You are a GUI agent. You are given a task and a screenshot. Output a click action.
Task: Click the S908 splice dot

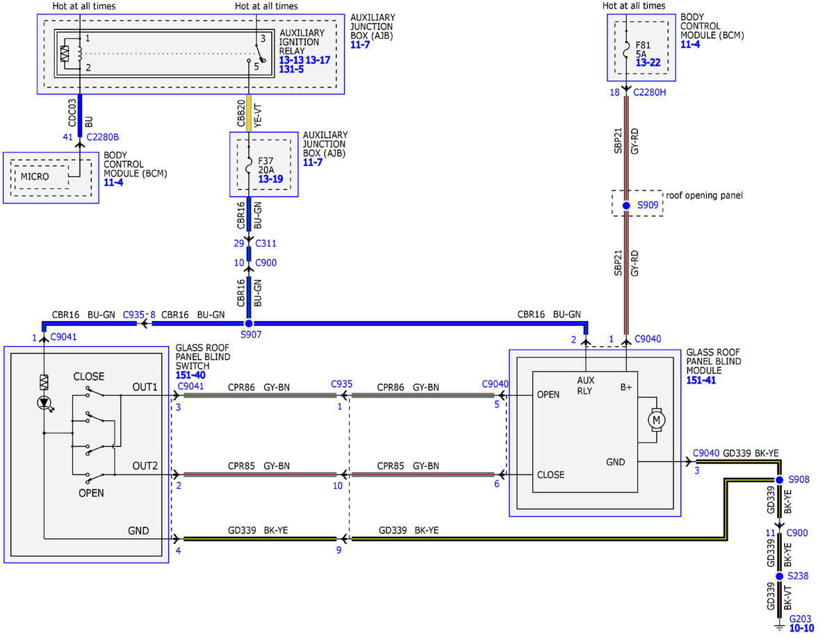click(779, 480)
